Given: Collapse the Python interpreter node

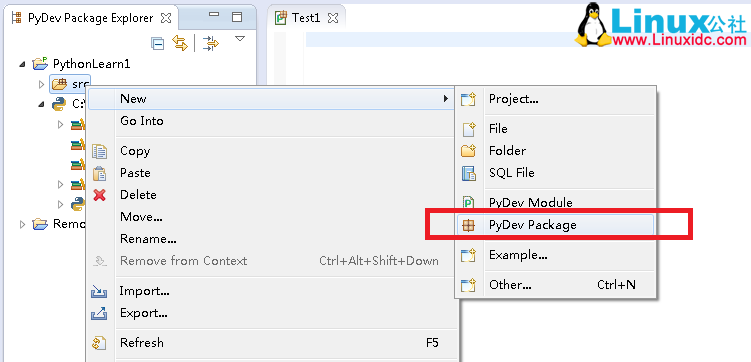Looking at the screenshot, I should coord(41,104).
